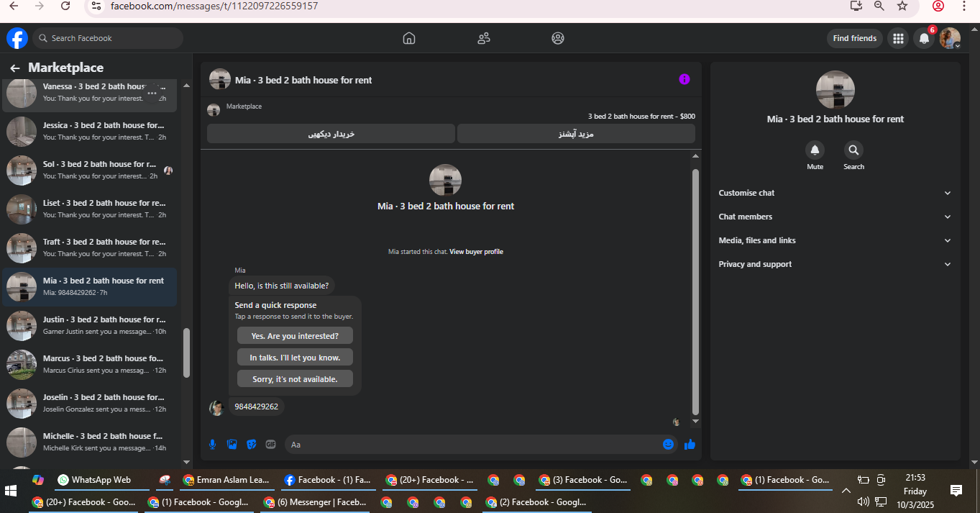Expand Media, files and links section

click(x=835, y=240)
